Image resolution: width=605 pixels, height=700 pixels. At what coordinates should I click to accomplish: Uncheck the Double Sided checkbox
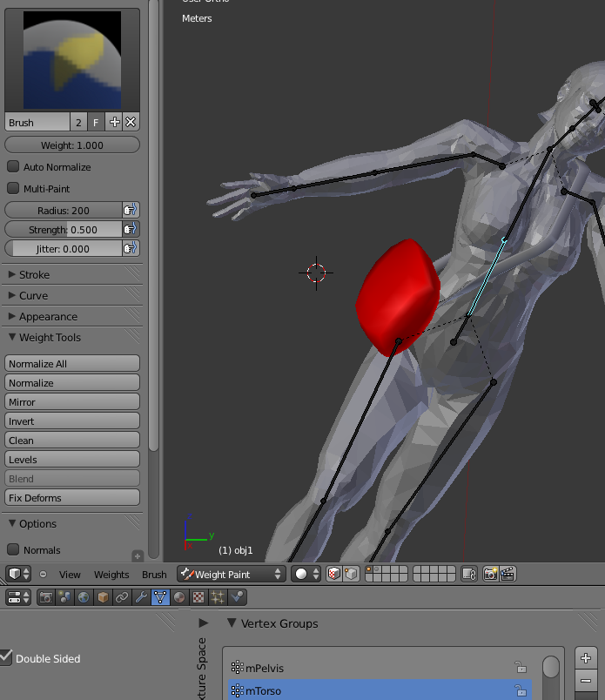6,657
